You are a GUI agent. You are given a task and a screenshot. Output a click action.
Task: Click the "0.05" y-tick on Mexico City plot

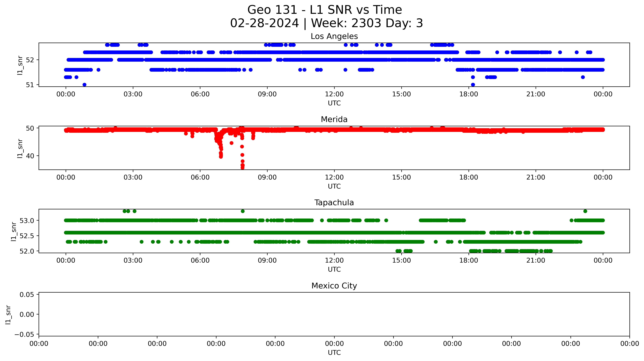[27, 295]
